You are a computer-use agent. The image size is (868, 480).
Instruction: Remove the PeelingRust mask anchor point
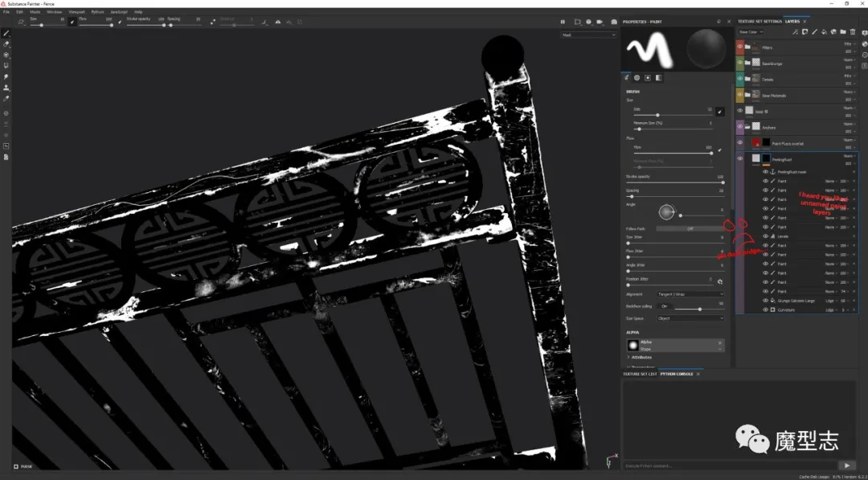[x=854, y=172]
